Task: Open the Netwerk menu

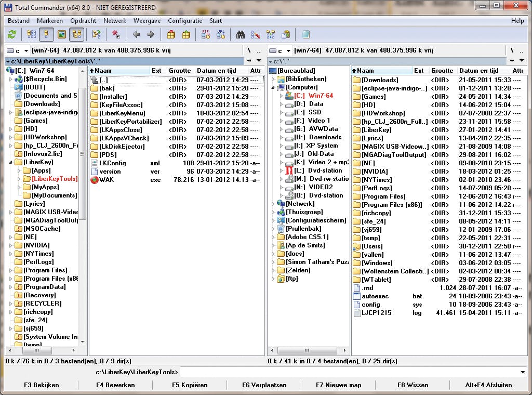Action: pyautogui.click(x=115, y=21)
